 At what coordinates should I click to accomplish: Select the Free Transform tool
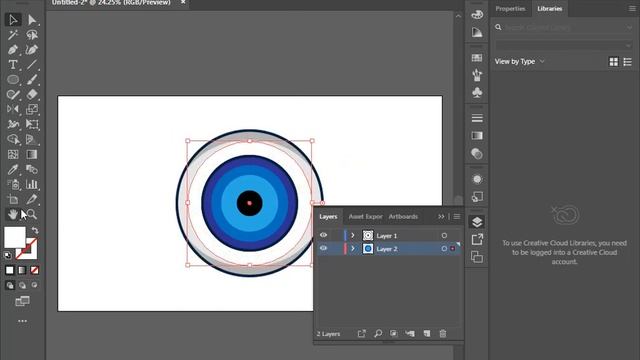click(x=32, y=124)
